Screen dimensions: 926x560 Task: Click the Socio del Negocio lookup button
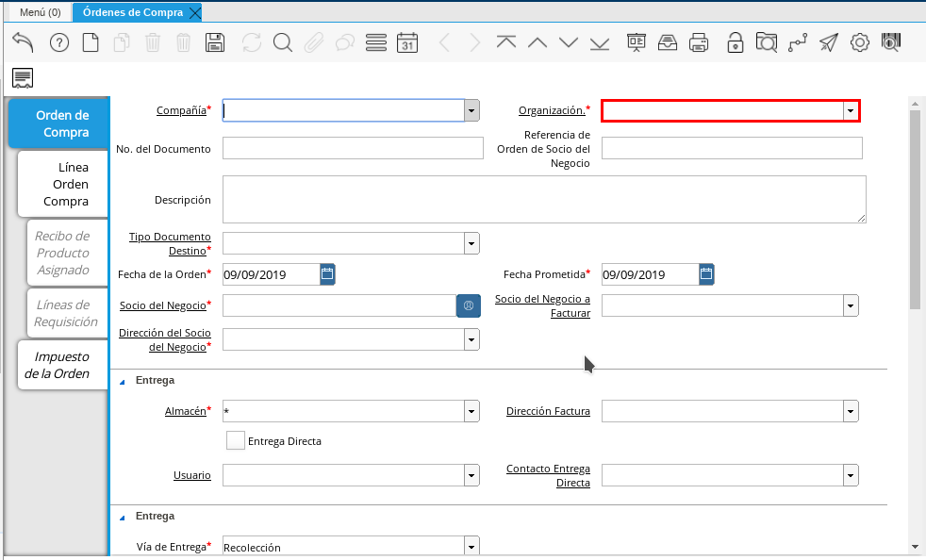pos(469,305)
